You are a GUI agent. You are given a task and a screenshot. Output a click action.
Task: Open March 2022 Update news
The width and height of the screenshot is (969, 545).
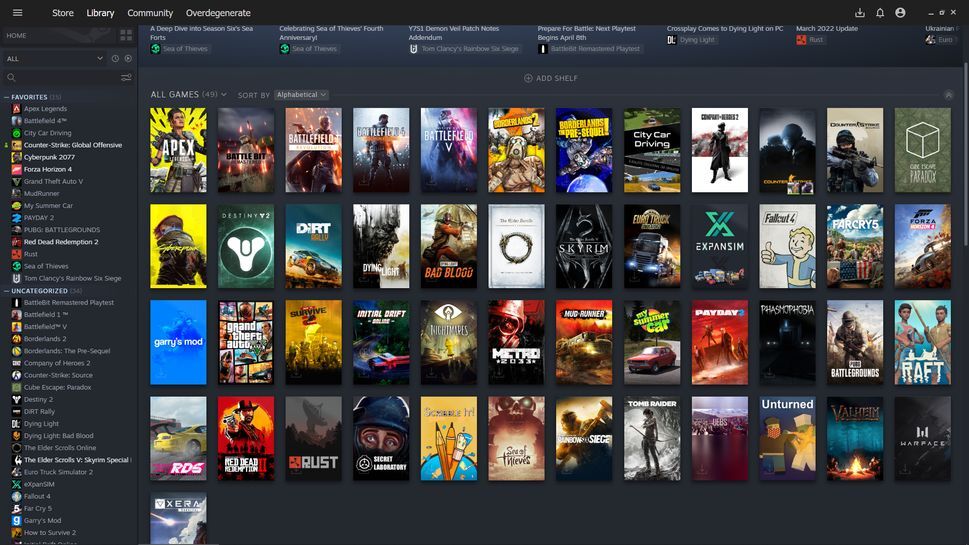point(827,28)
